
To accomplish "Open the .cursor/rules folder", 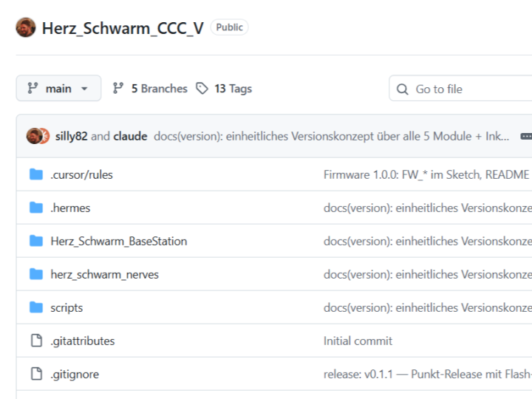I will [x=81, y=174].
